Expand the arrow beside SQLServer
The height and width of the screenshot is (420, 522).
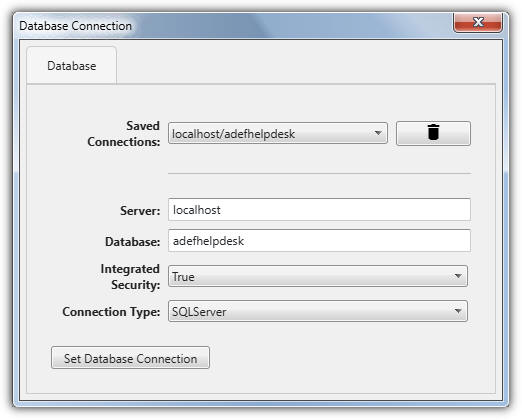458,311
